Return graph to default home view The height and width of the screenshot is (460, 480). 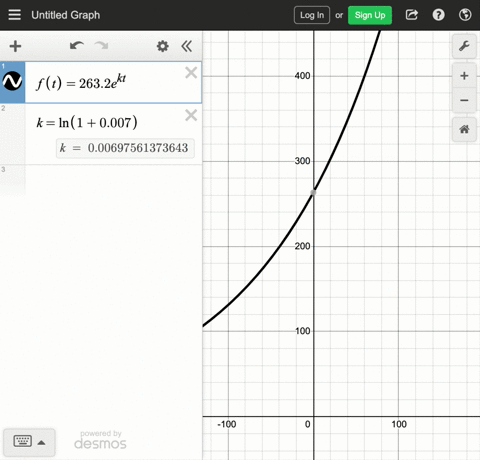click(x=464, y=129)
